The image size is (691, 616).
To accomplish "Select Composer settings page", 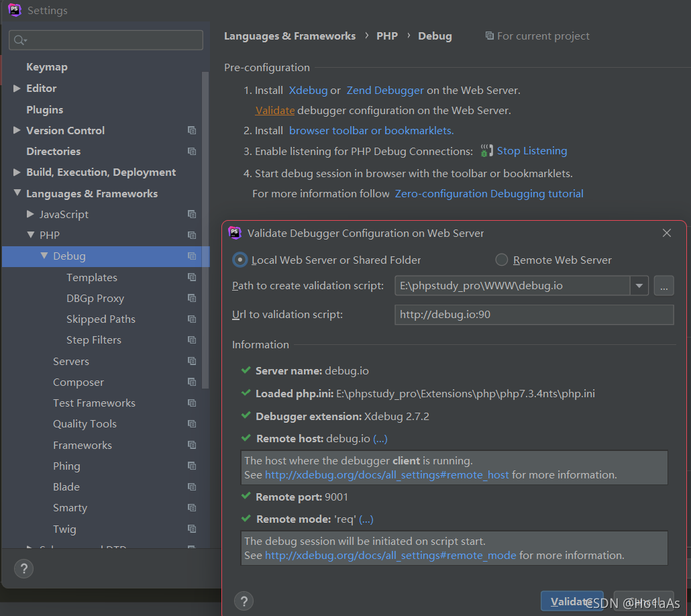I will 78,382.
